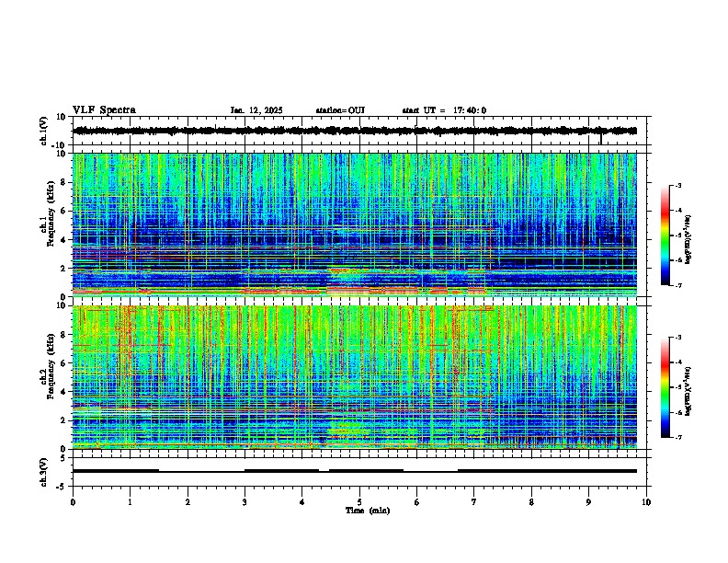The height and width of the screenshot is (563, 728).
Task: Click the time axis tick label '8'
Action: tap(531, 502)
